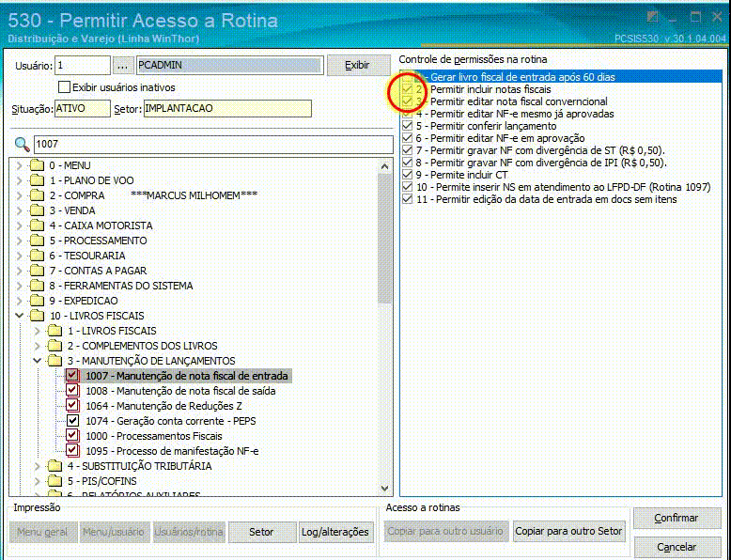
Task: Expand the 1 - PLANO DE VOO node
Action: coord(19,180)
